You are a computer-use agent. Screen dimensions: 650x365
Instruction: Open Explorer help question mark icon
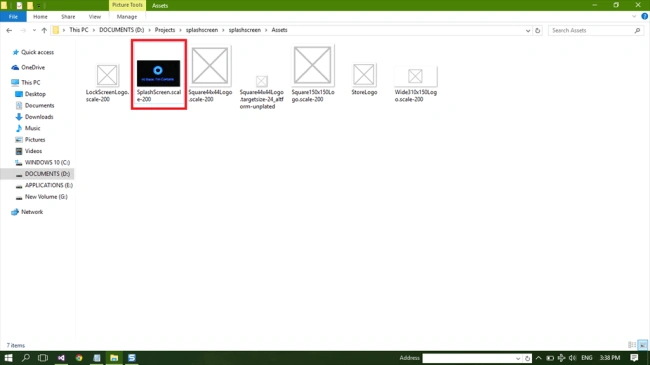coord(645,16)
